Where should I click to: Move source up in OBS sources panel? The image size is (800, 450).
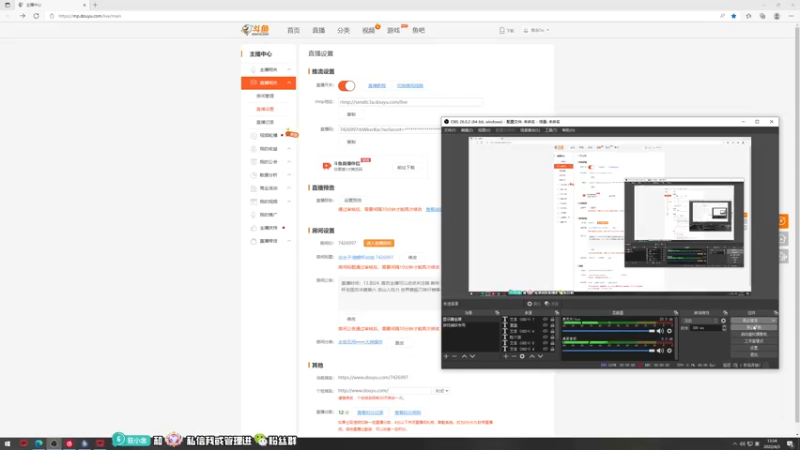532,356
